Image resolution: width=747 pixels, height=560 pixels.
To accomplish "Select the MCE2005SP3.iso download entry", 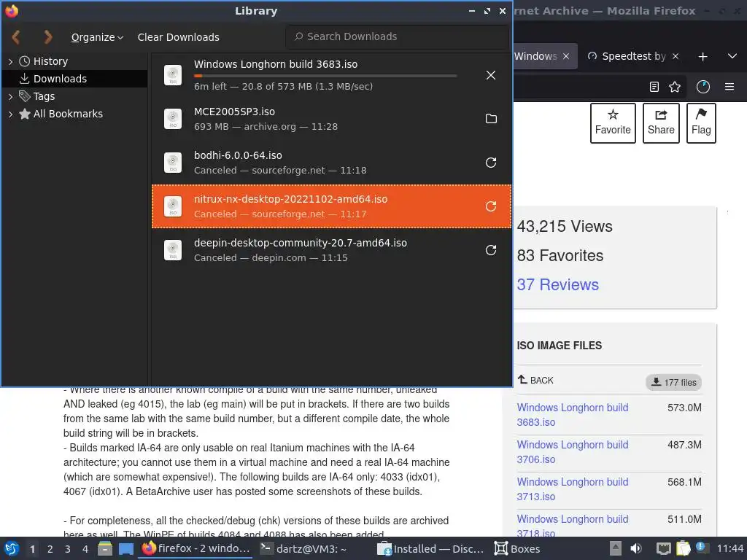I will coord(332,119).
